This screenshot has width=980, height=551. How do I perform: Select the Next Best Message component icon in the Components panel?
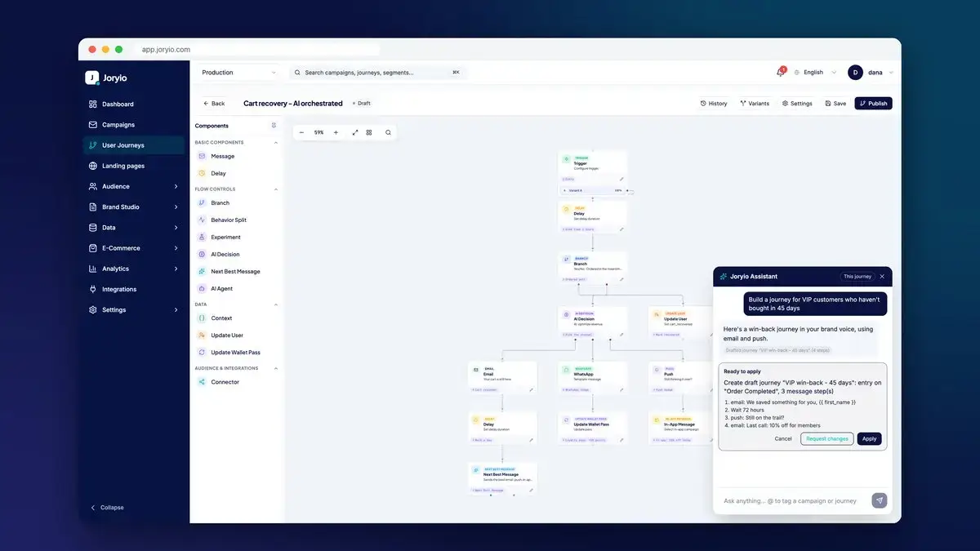click(202, 271)
